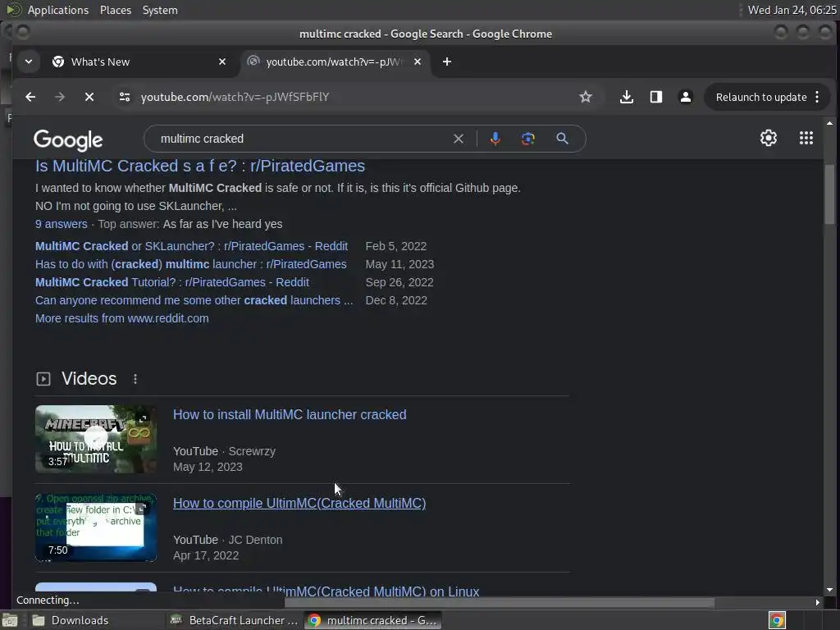840x630 pixels.
Task: Submit search with the magnifier icon
Action: point(562,139)
